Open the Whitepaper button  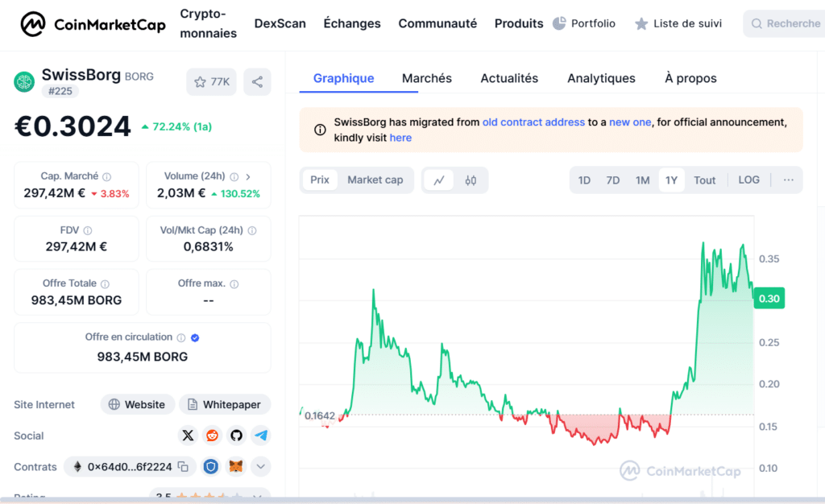[225, 404]
